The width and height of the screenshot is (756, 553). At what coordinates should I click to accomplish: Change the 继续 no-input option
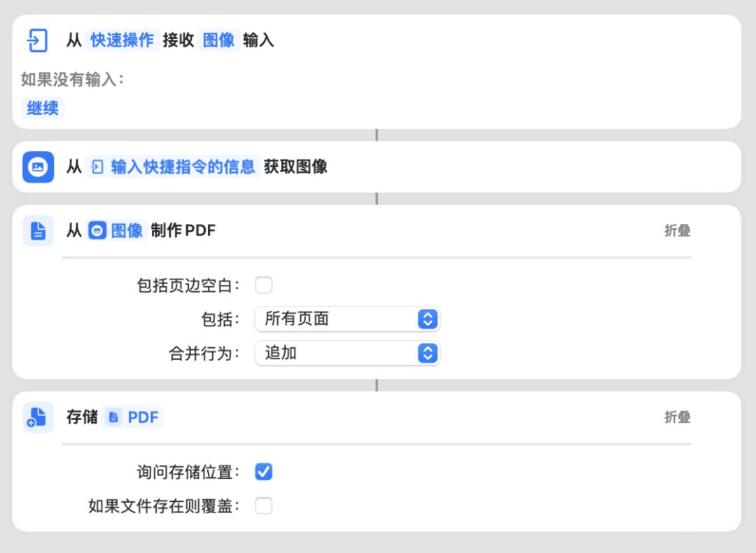pyautogui.click(x=43, y=108)
